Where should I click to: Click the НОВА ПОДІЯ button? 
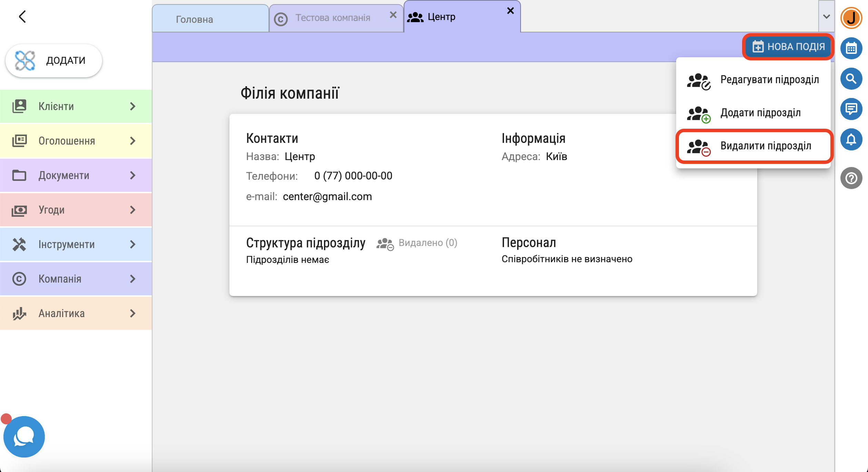click(x=788, y=47)
